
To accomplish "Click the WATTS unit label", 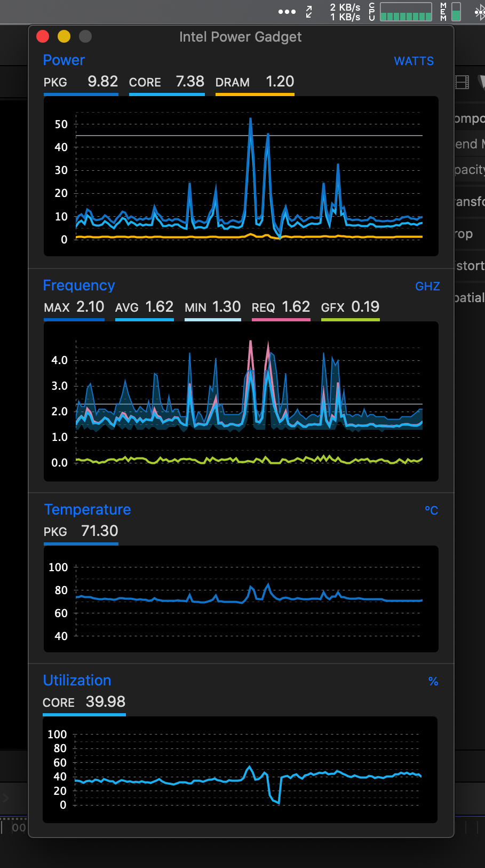I will click(414, 61).
